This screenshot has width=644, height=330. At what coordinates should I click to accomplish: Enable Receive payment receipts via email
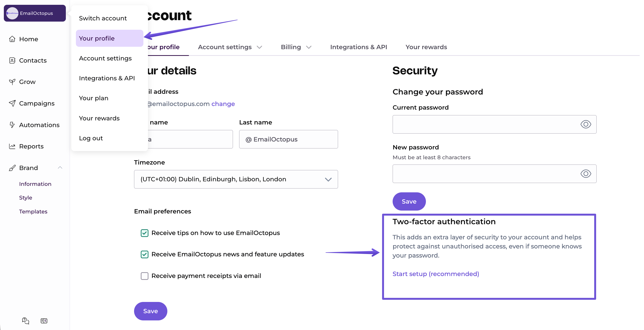[145, 276]
